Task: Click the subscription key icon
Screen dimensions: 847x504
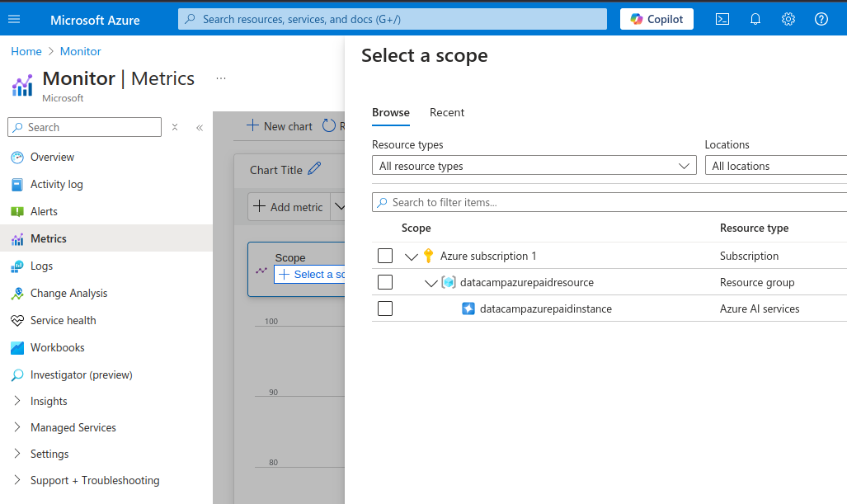Action: tap(428, 256)
